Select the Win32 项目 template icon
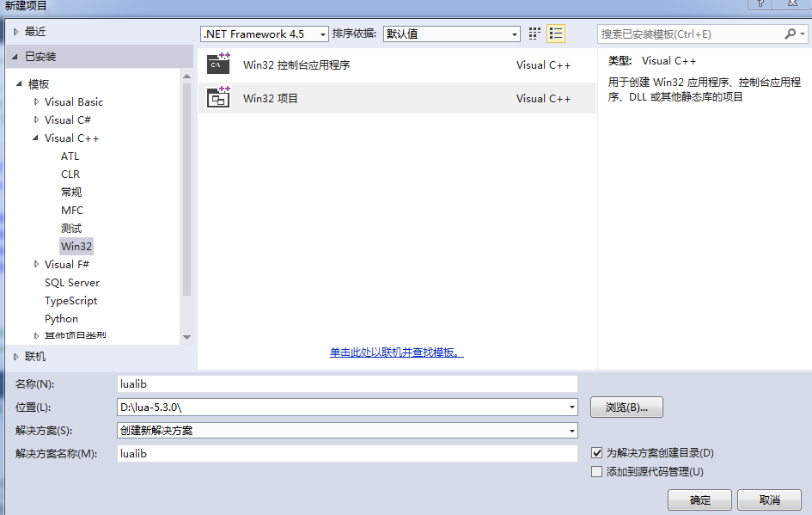This screenshot has height=515, width=812. pos(218,97)
